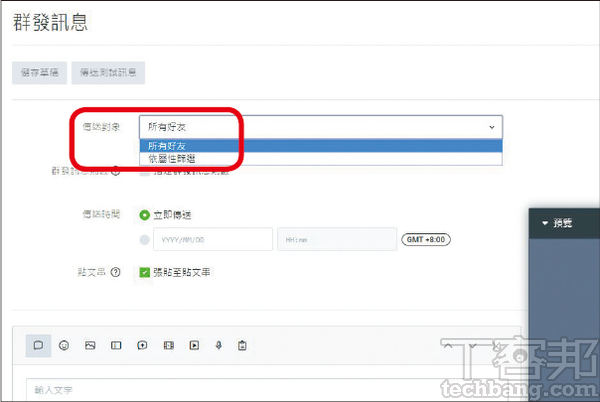Image resolution: width=600 pixels, height=402 pixels.
Task: Click the 傳送時間 label
Action: click(101, 214)
